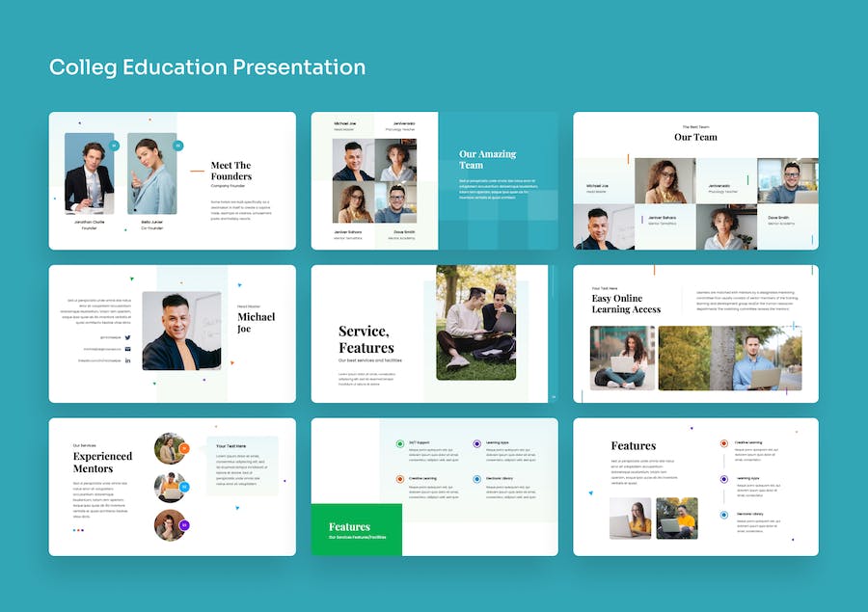Click the Colleg Education Presentation title
868x612 pixels.
[207, 67]
